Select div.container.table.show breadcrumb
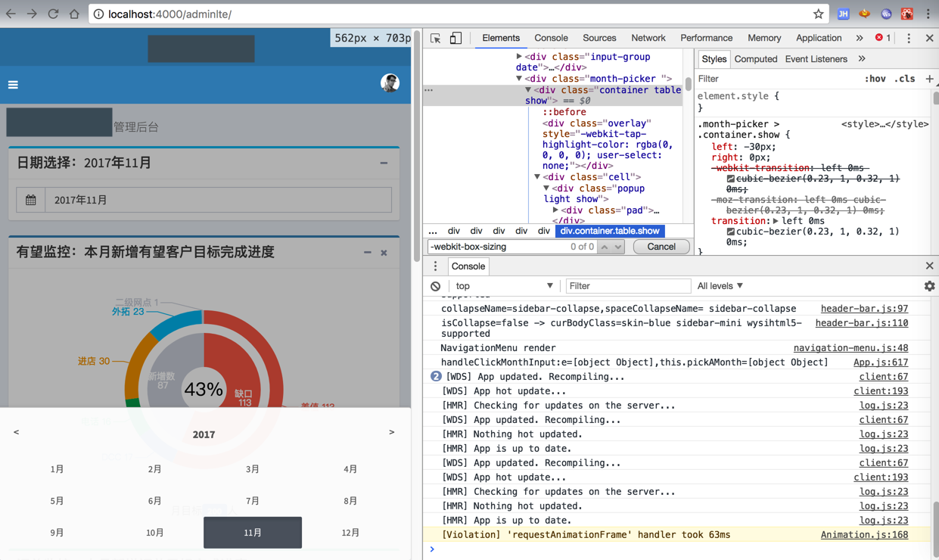This screenshot has width=939, height=560. pos(610,231)
